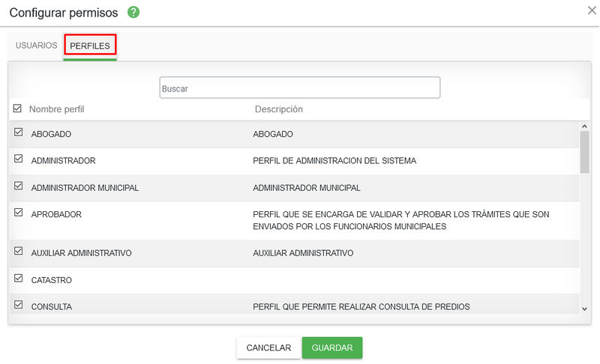Toggle the select-all checkbox beside Nombre perfil
Image resolution: width=600 pixels, height=364 pixels.
(17, 109)
